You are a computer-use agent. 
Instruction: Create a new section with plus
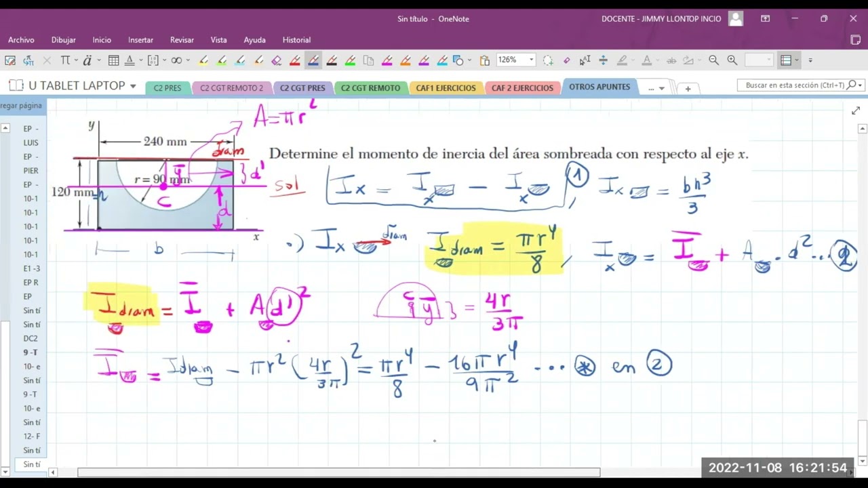click(688, 89)
